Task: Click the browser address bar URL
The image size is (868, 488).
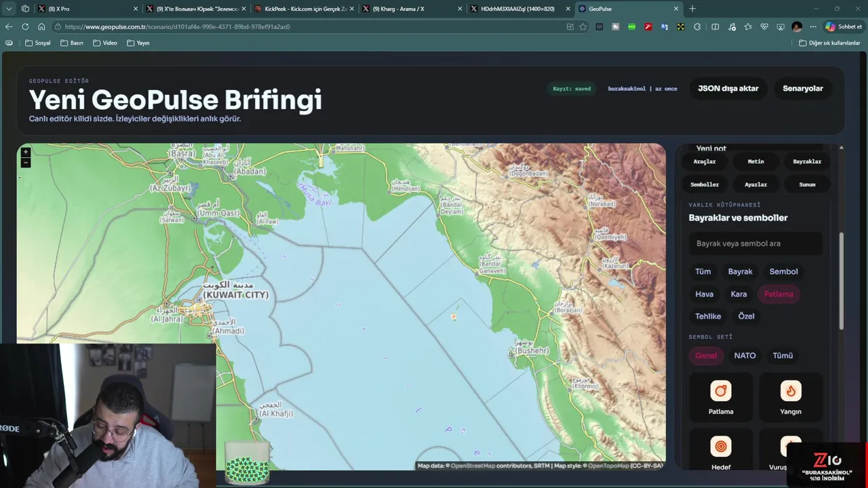Action: (178, 26)
